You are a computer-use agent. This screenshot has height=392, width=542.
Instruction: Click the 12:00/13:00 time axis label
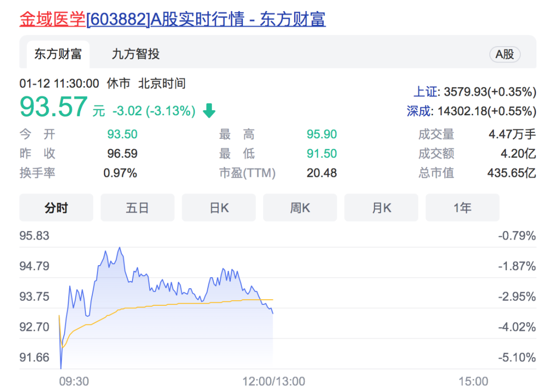(274, 381)
